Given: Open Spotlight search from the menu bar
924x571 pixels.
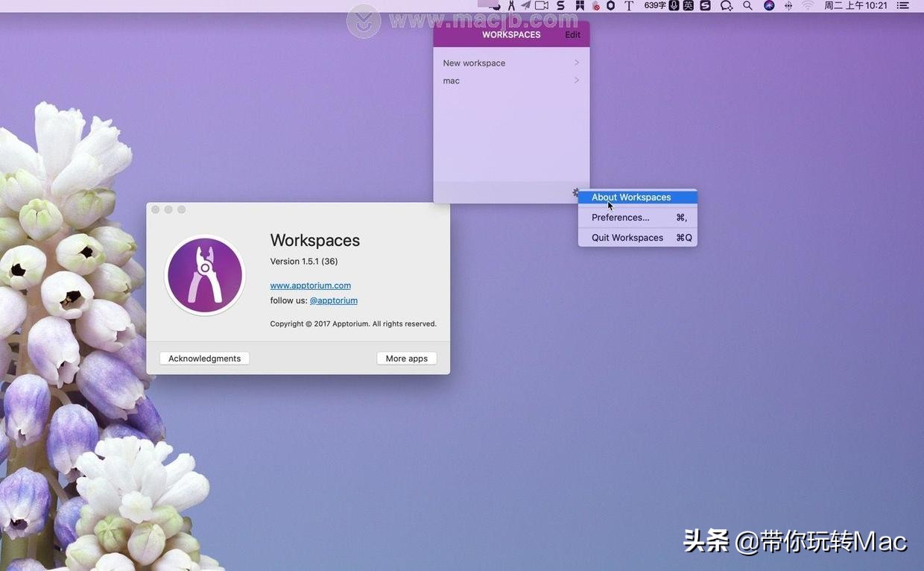Looking at the screenshot, I should 747,5.
